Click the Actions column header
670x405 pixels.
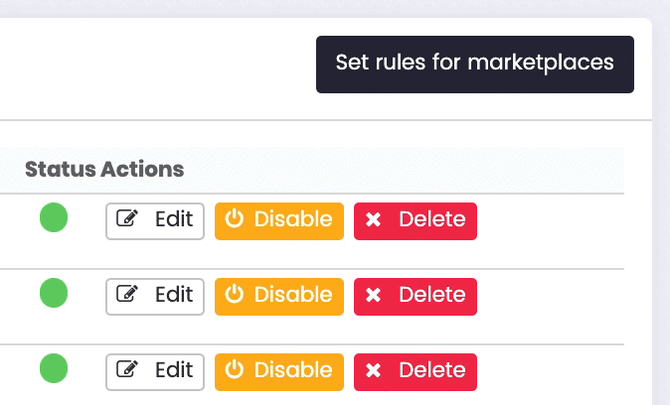pos(142,169)
